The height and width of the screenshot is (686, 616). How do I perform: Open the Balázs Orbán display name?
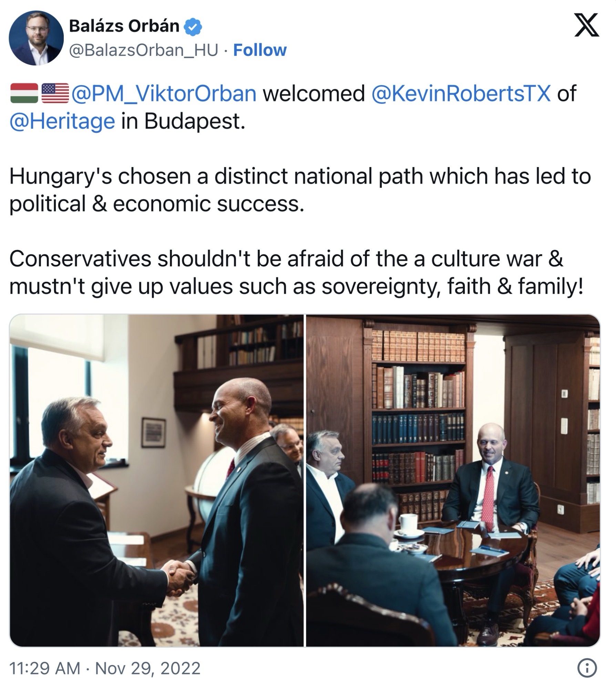click(124, 26)
